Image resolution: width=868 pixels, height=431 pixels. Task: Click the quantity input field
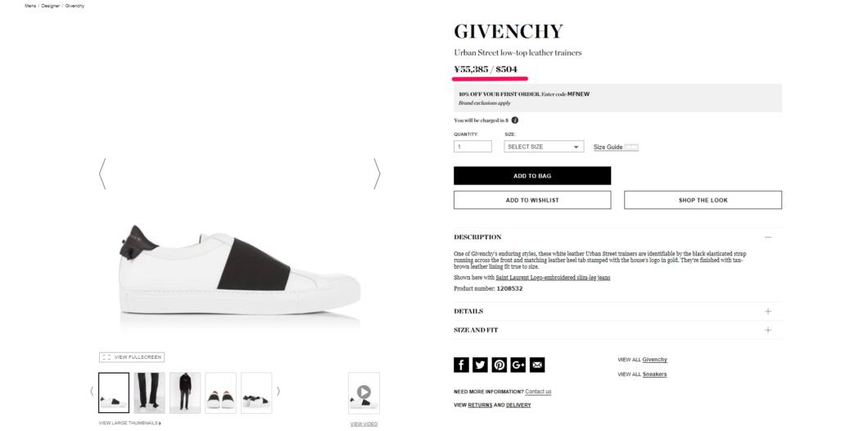pos(472,147)
